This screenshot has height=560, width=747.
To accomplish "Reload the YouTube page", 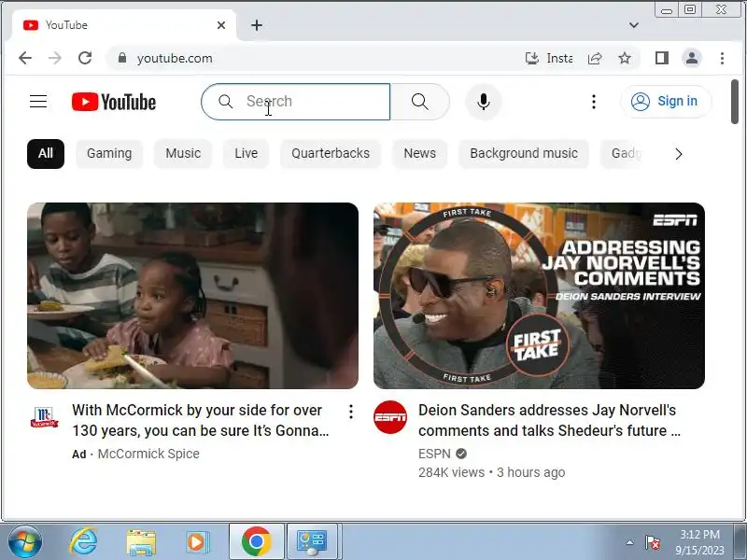I will click(x=85, y=58).
